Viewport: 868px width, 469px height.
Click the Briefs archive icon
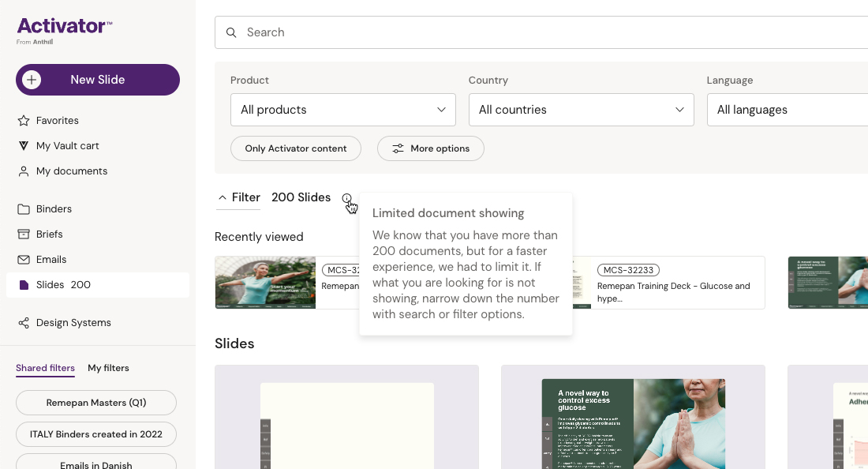pyautogui.click(x=23, y=234)
